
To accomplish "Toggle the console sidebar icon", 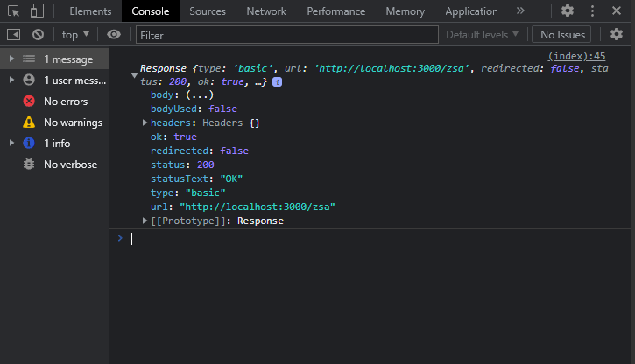I will click(13, 35).
